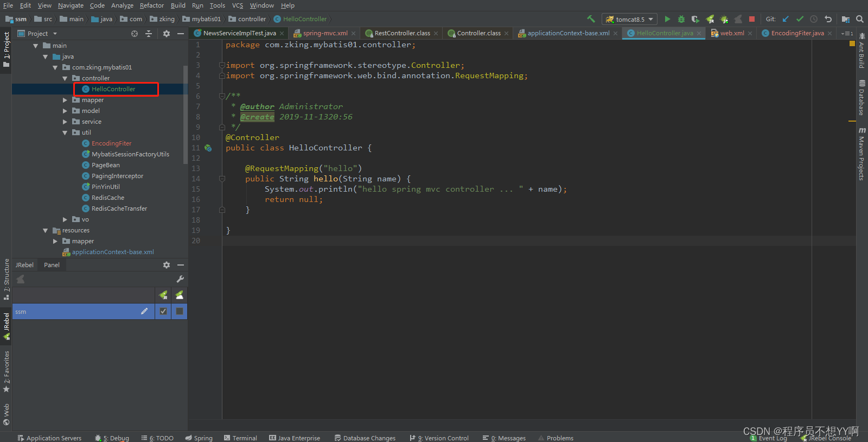Screen dimensions: 868x442
Task: Open Search Everywhere magnifier icon
Action: tap(860, 19)
